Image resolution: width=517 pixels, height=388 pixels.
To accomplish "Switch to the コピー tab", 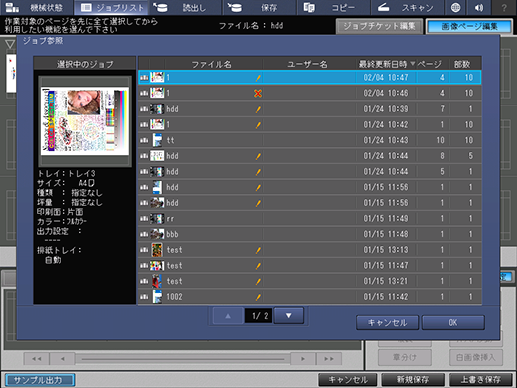I will (x=333, y=7).
